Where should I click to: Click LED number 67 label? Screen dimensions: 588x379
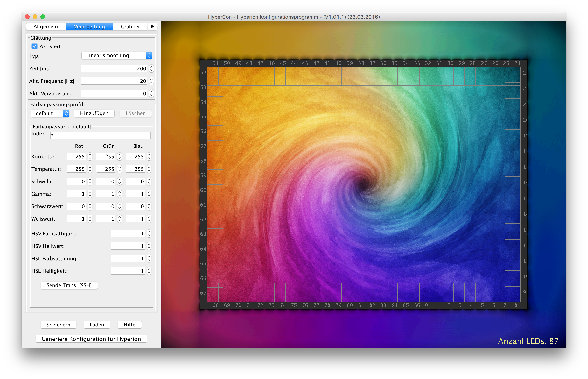(x=203, y=293)
